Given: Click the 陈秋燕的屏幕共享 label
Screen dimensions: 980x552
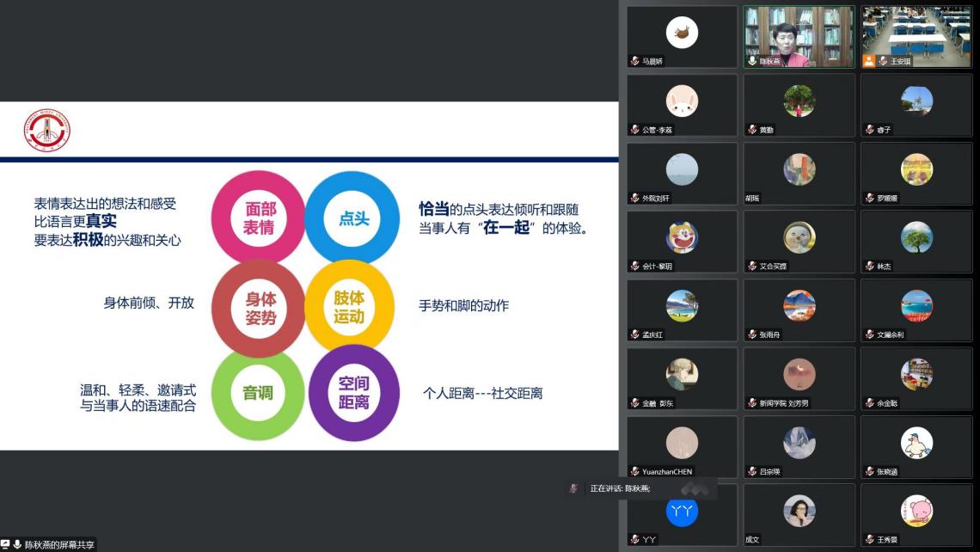Looking at the screenshot, I should 58,544.
